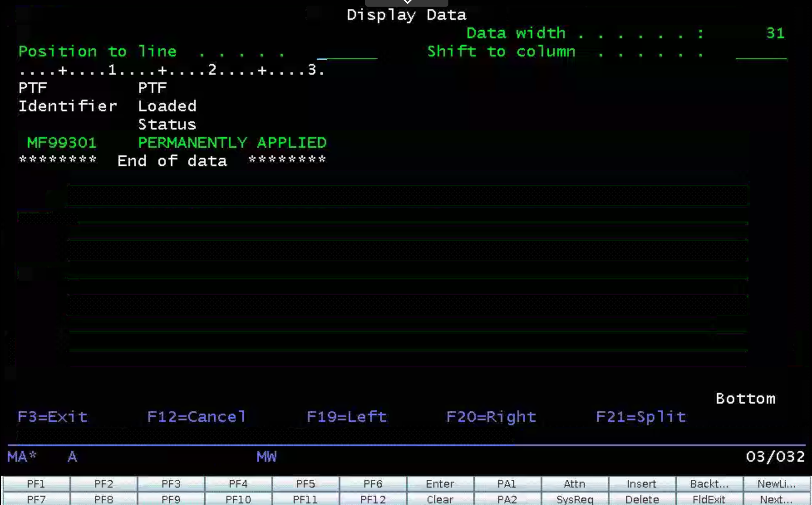Screen dimensions: 812x505
Task: Click the Attn key button
Action: pyautogui.click(x=575, y=484)
